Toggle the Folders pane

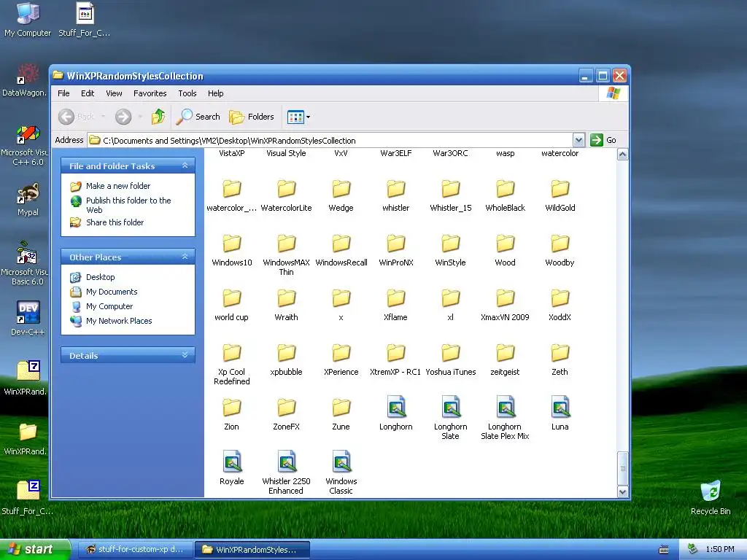pos(252,117)
